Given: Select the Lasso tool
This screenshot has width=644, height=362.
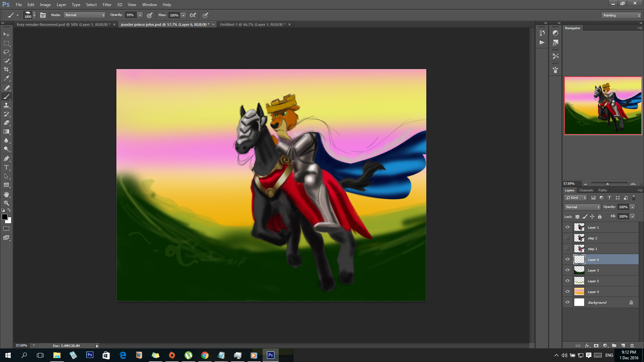Looking at the screenshot, I should click(6, 52).
